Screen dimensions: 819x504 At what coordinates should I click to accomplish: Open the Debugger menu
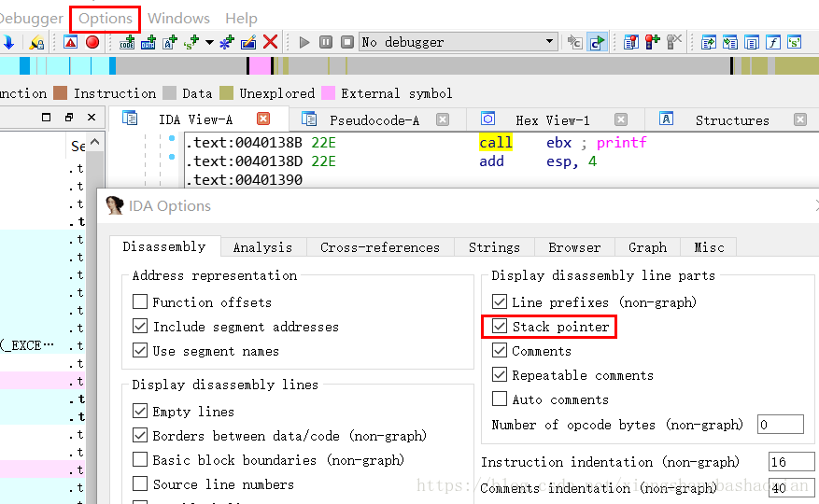click(32, 19)
